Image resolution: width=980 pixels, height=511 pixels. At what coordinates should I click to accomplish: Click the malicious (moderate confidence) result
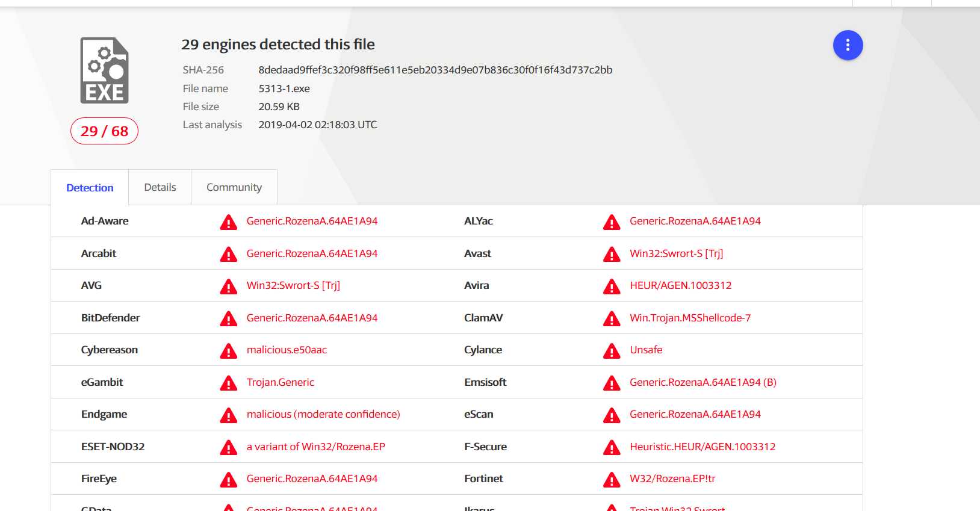click(323, 414)
